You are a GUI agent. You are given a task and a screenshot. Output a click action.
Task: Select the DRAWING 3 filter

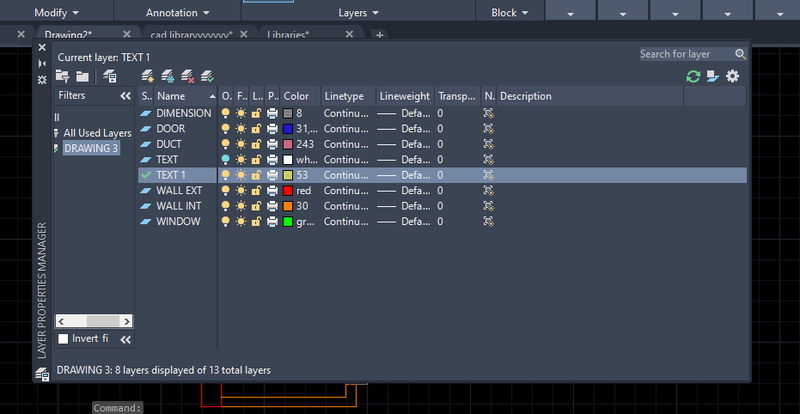(91, 149)
